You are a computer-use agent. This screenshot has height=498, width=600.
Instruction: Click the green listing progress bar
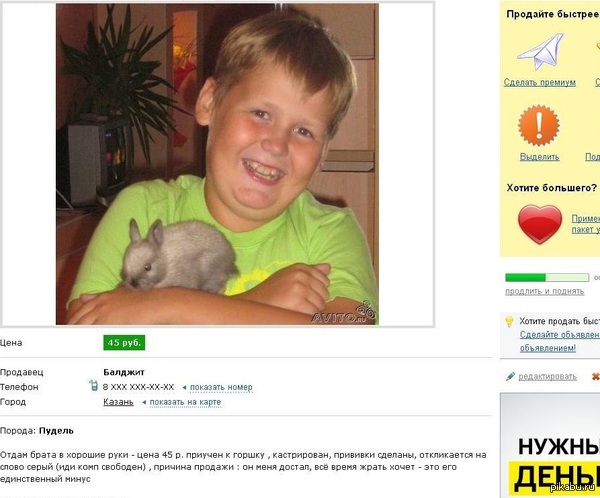coord(547,278)
